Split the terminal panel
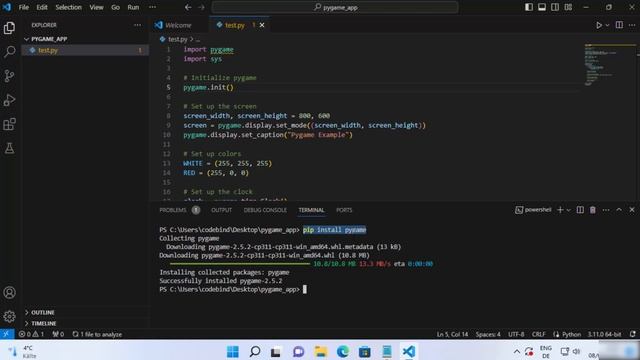This screenshot has height=360, width=640. [x=580, y=210]
